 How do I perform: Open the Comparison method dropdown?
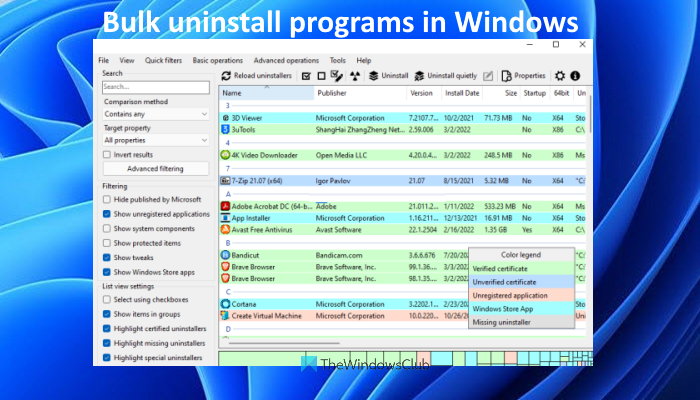[x=156, y=114]
